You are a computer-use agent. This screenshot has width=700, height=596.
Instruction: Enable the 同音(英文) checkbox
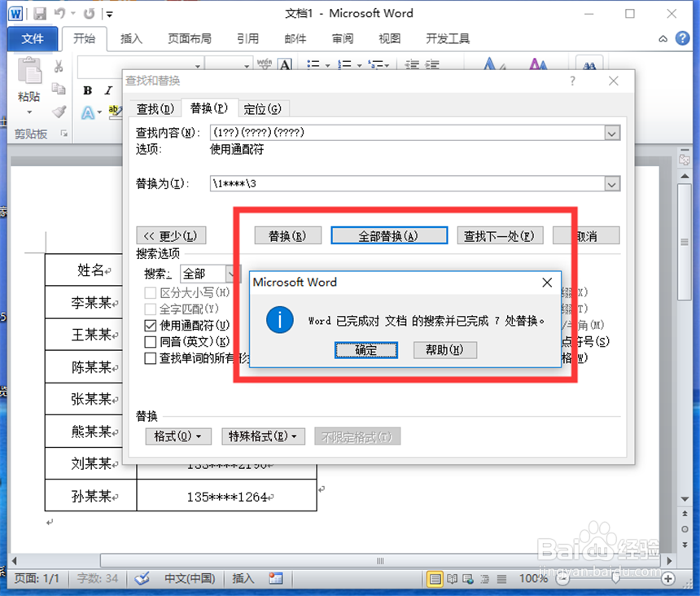(x=151, y=342)
